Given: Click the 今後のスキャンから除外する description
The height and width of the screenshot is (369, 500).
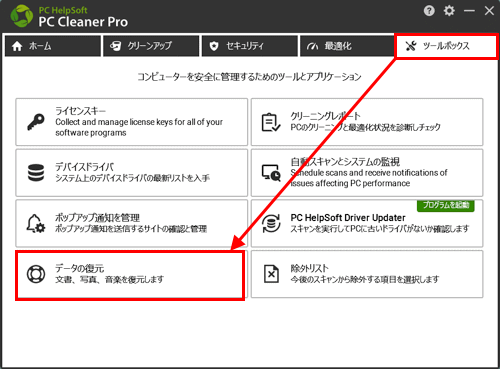Looking at the screenshot, I should (x=365, y=279).
